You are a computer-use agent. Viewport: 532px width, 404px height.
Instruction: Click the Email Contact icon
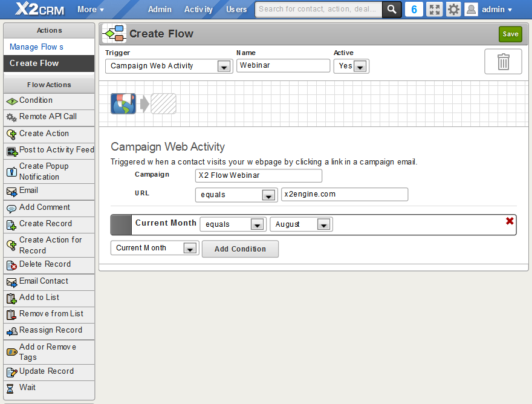point(11,282)
